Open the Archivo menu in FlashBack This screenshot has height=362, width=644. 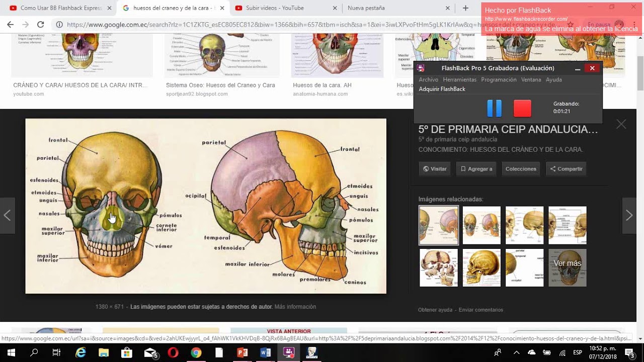pyautogui.click(x=428, y=79)
